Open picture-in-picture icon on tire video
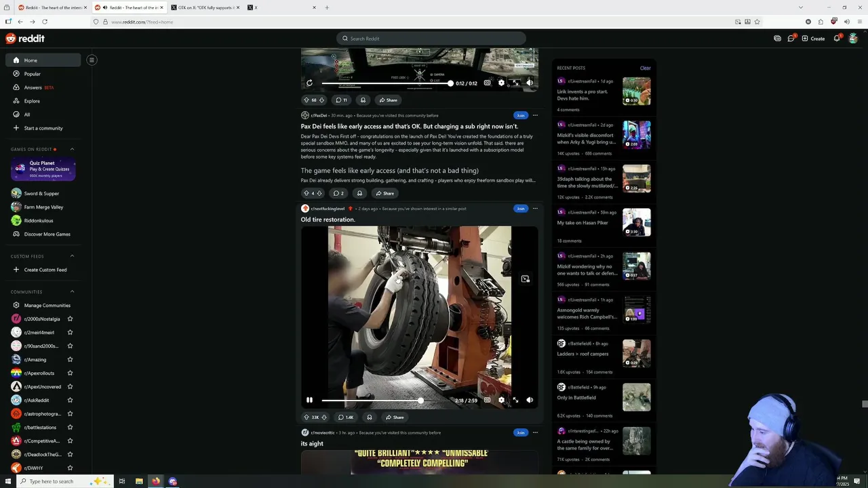Image resolution: width=868 pixels, height=488 pixels. tap(525, 279)
